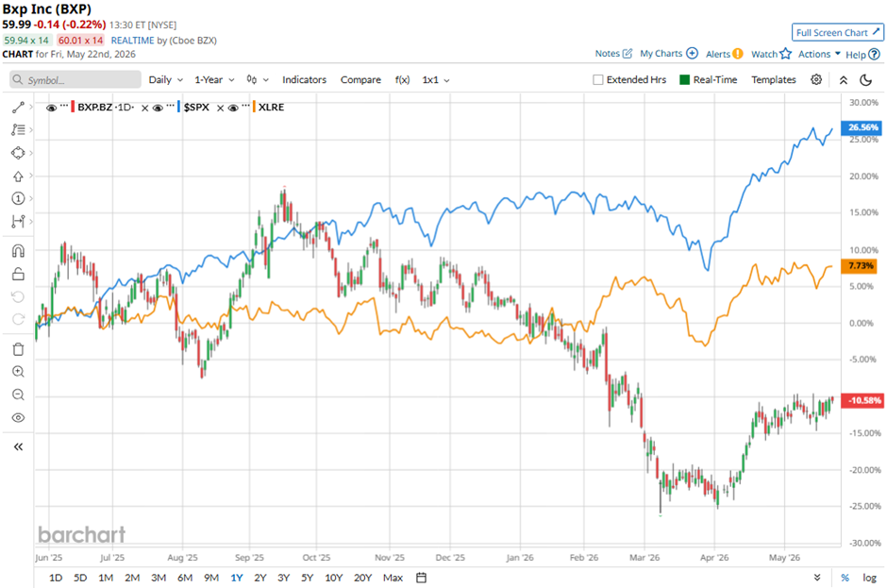
Task: Open the Templates link
Action: point(774,80)
